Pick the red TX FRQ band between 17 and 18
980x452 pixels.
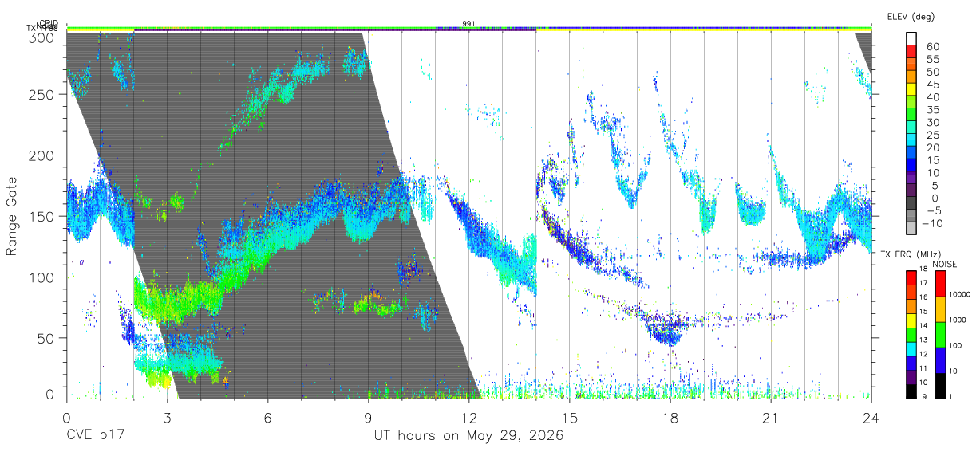coord(911,277)
